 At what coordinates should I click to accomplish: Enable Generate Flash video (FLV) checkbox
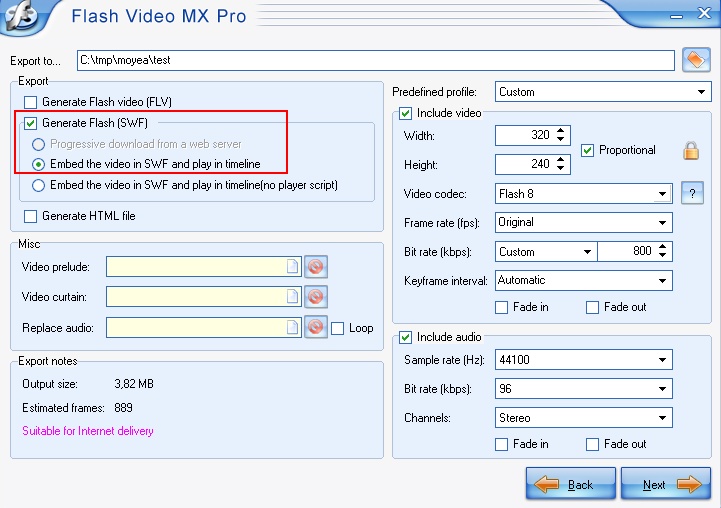point(30,102)
